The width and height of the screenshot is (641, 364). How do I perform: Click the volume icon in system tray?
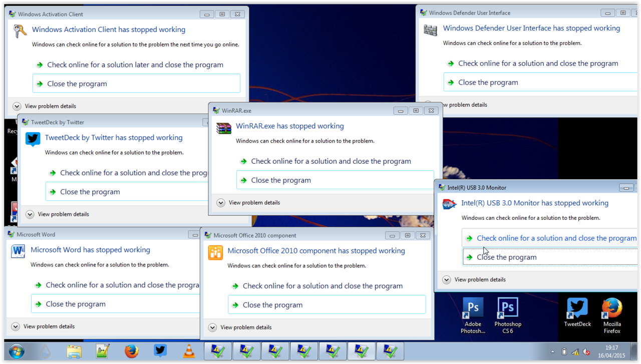(586, 352)
